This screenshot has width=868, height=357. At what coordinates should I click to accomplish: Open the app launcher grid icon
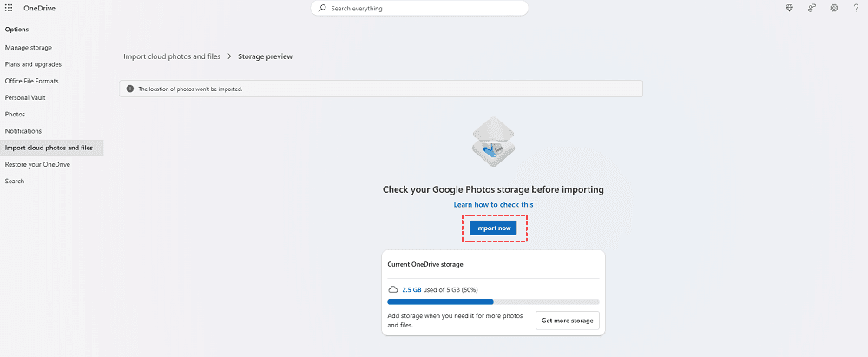click(9, 8)
